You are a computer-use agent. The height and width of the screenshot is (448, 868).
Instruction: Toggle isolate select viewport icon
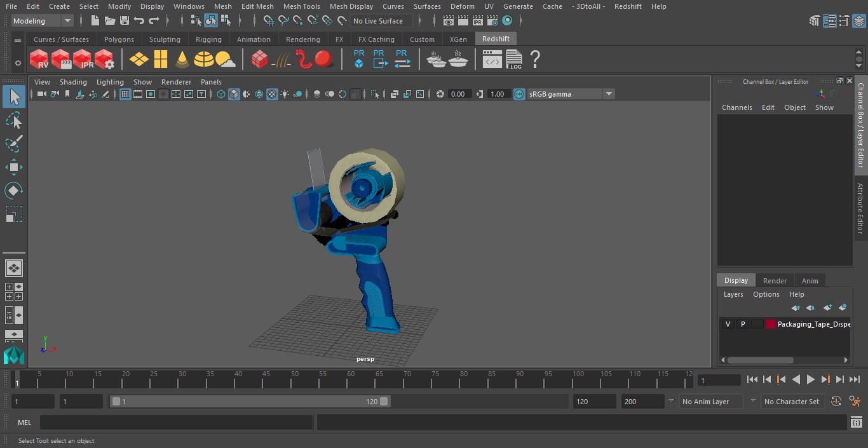pos(375,94)
